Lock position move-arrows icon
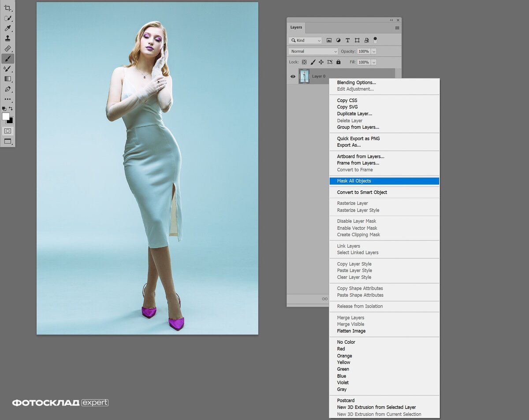529x420 pixels. pos(321,62)
